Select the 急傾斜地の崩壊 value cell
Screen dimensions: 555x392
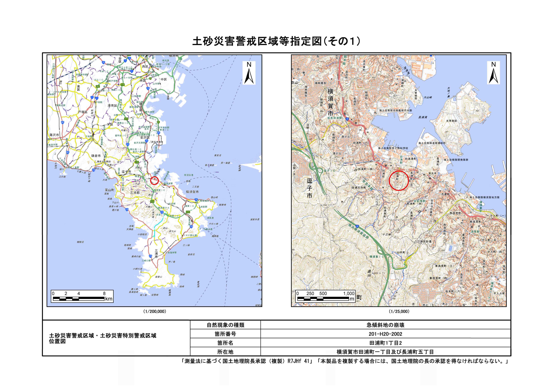(x=385, y=325)
